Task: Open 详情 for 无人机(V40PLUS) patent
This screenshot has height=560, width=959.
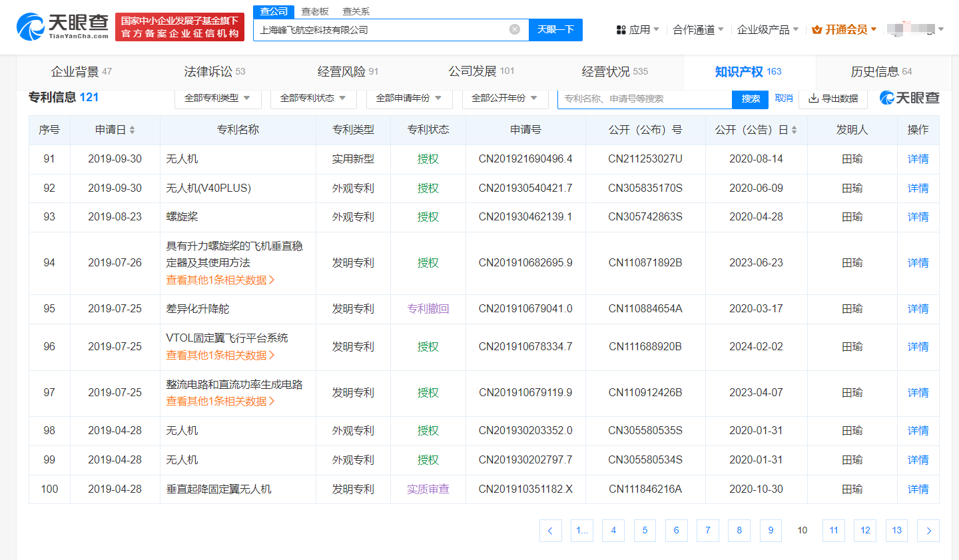Action: (x=918, y=188)
